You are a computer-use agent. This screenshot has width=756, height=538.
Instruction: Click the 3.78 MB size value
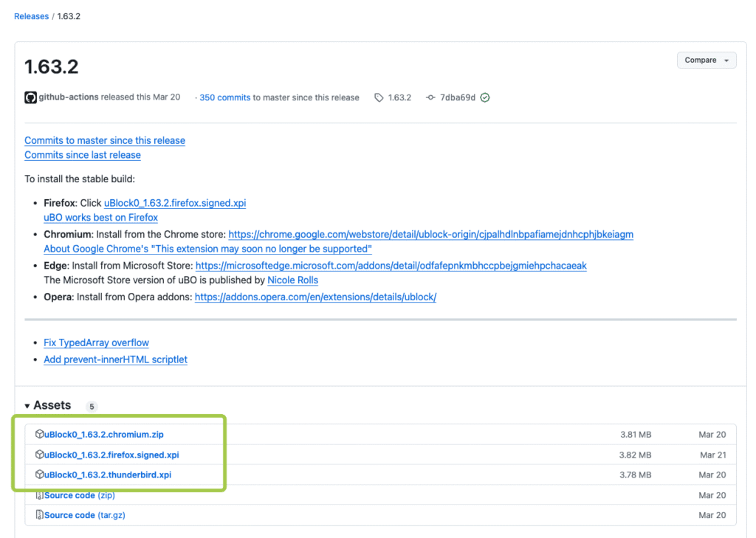pyautogui.click(x=636, y=475)
